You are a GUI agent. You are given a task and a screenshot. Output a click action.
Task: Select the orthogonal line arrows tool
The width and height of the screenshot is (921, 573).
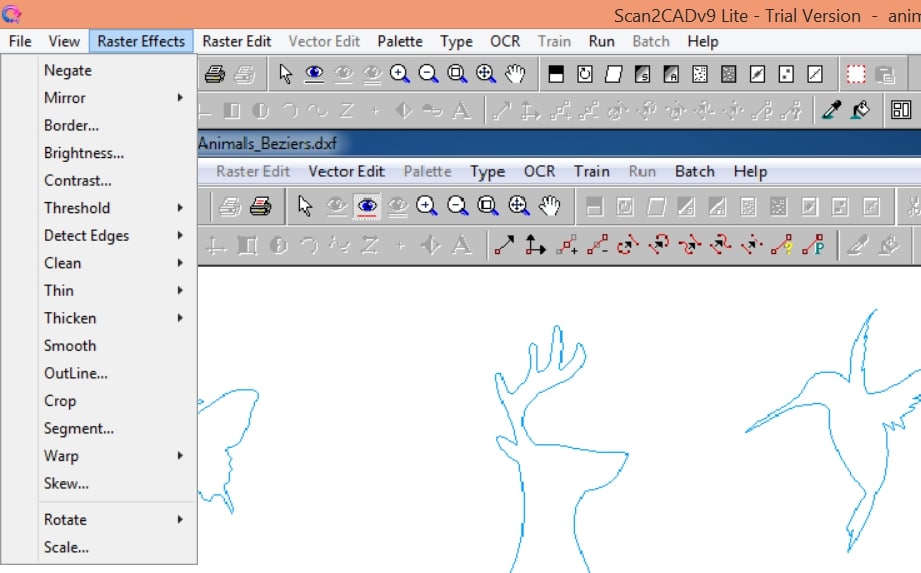pyautogui.click(x=535, y=245)
